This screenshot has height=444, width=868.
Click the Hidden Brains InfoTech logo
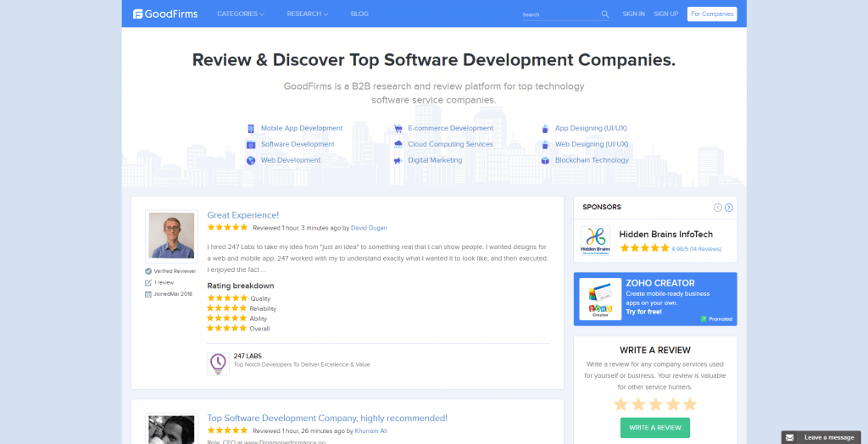click(x=596, y=241)
